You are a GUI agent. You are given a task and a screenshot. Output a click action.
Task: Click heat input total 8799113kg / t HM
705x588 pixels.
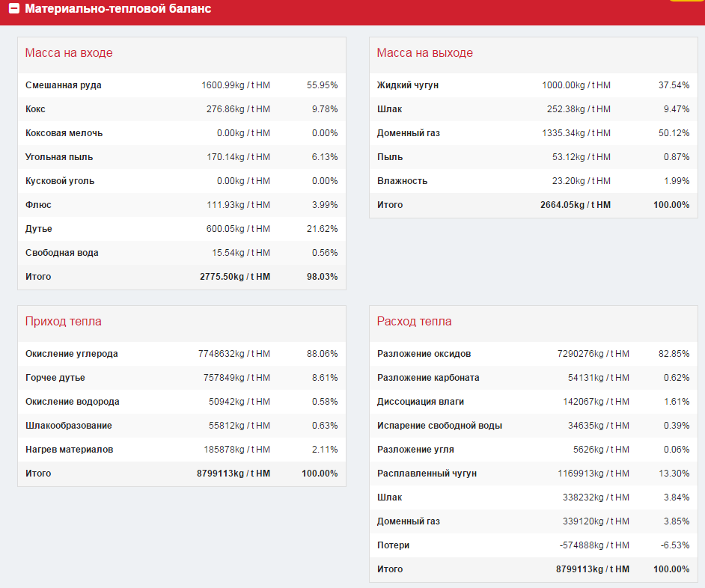click(234, 474)
